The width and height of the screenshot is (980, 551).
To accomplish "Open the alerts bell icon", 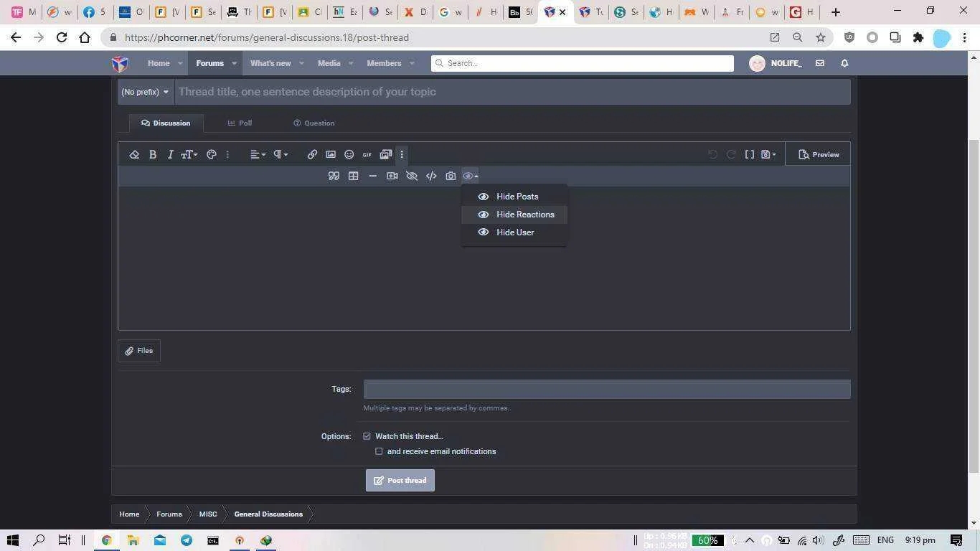I will tap(844, 63).
